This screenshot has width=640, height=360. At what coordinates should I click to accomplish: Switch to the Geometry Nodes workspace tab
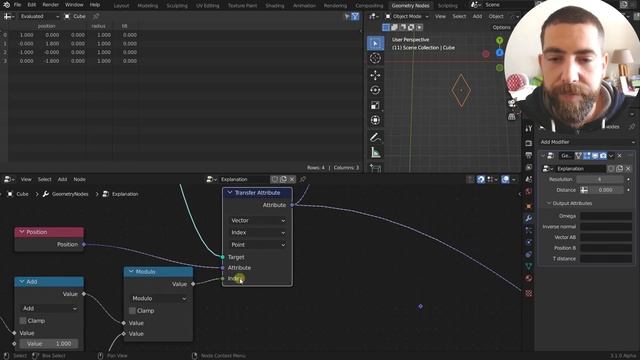point(410,6)
